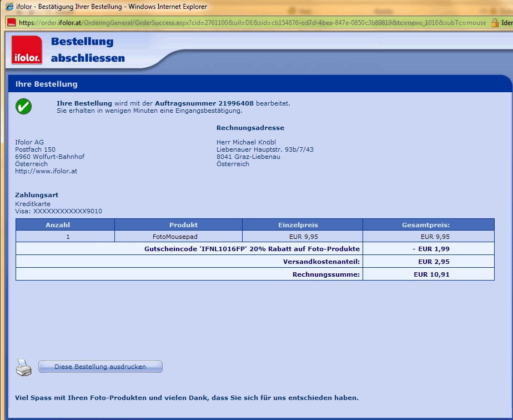Click the ifolor favicon in the address bar

pyautogui.click(x=12, y=23)
